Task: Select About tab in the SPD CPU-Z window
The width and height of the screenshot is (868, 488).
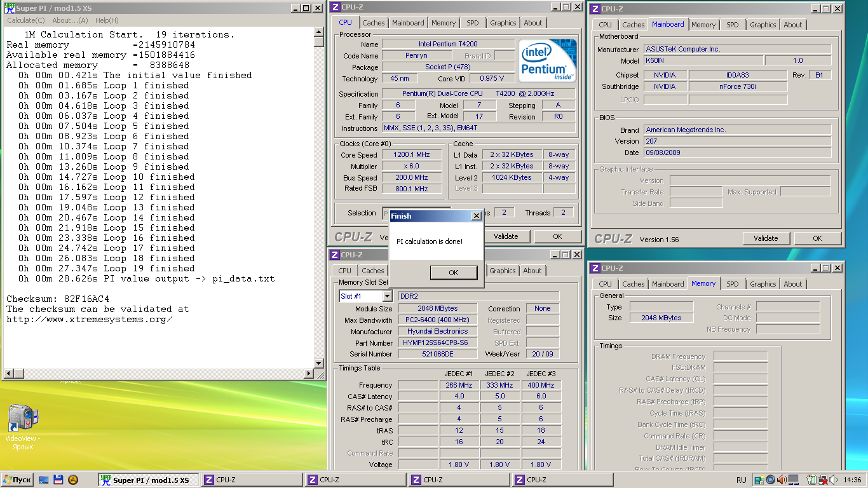Action: [x=532, y=271]
